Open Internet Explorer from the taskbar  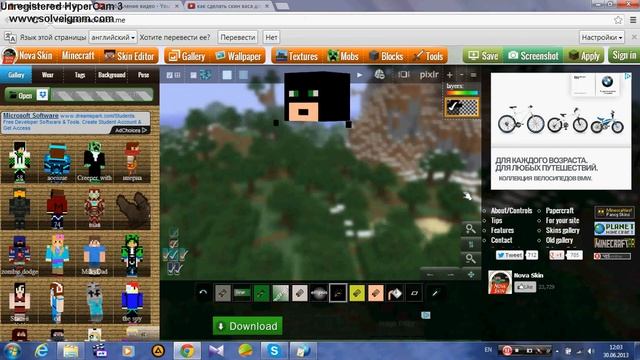41,351
